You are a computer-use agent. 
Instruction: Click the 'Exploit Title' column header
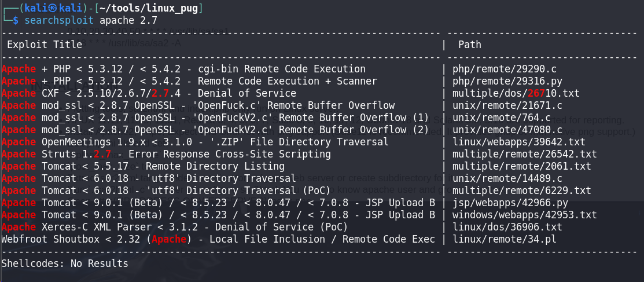pos(45,45)
